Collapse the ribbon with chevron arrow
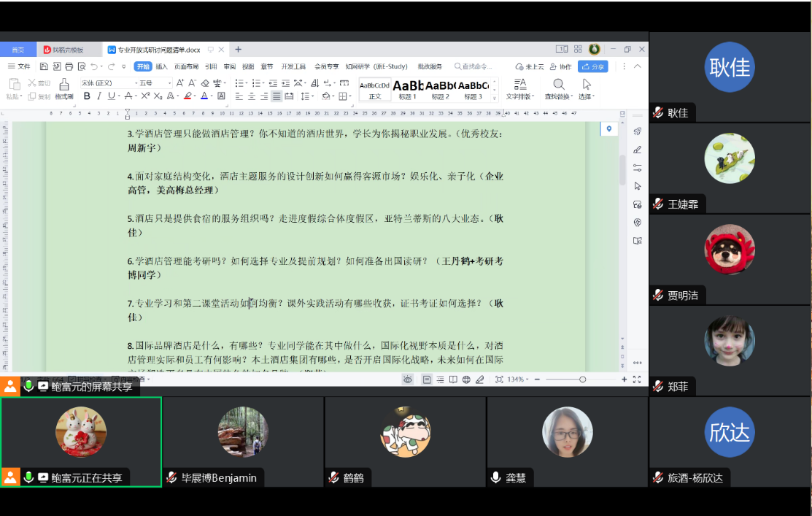The height and width of the screenshot is (516, 812). tap(638, 66)
